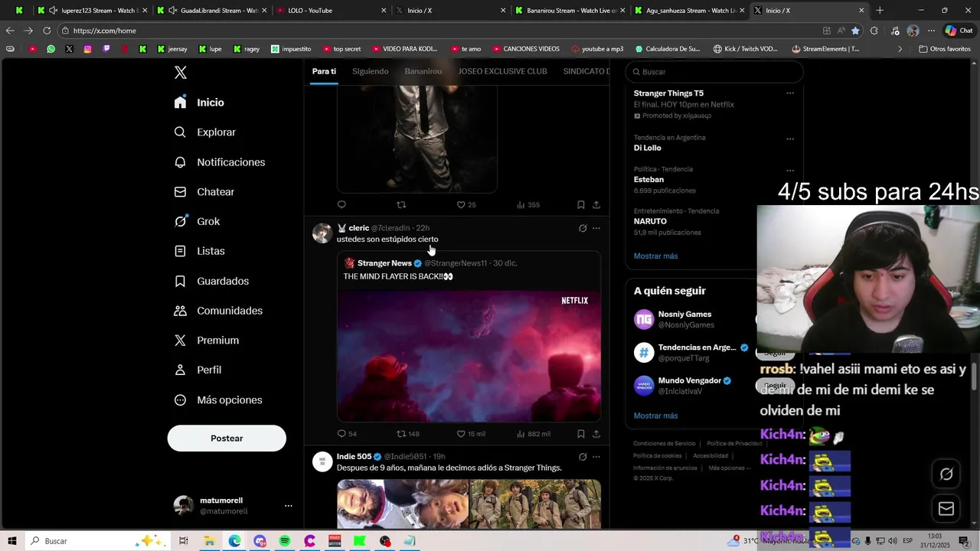
Task: Switch to Bananirou Stream browser tab
Action: 570,11
